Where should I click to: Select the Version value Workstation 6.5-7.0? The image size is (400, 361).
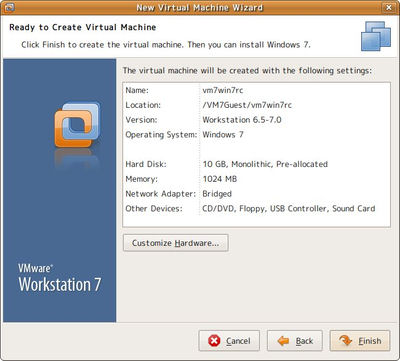[242, 120]
